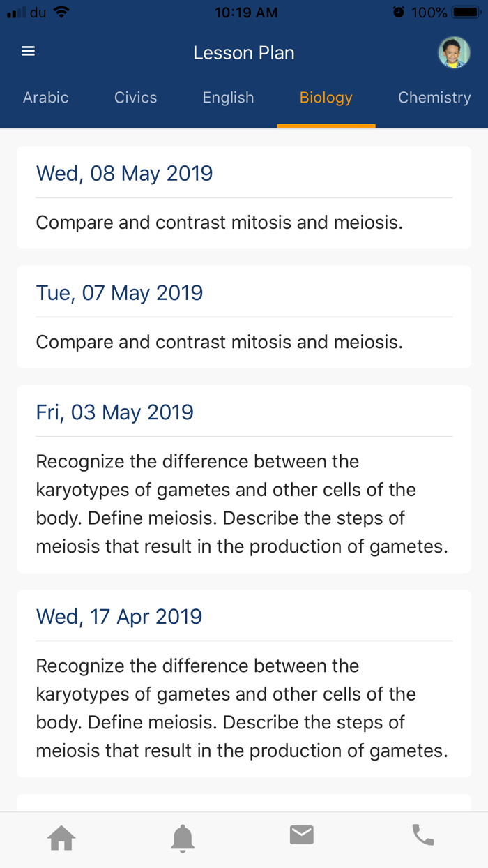Tap the Wi-Fi status icon
Screen dimensions: 488x868
pos(61,13)
